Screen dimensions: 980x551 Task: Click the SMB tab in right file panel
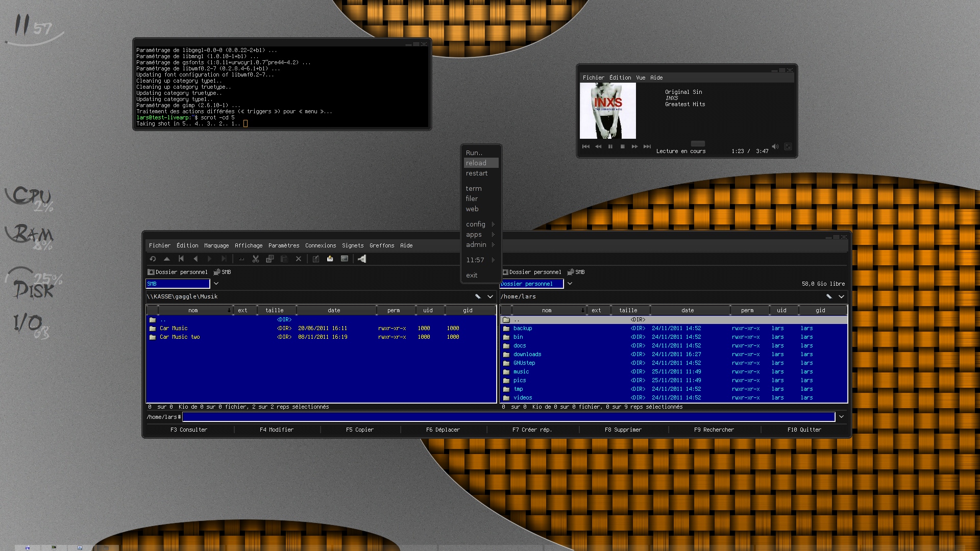pyautogui.click(x=579, y=272)
